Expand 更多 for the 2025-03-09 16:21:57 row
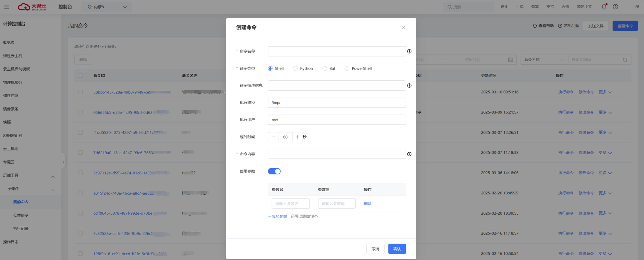The image size is (644, 260). click(x=605, y=112)
